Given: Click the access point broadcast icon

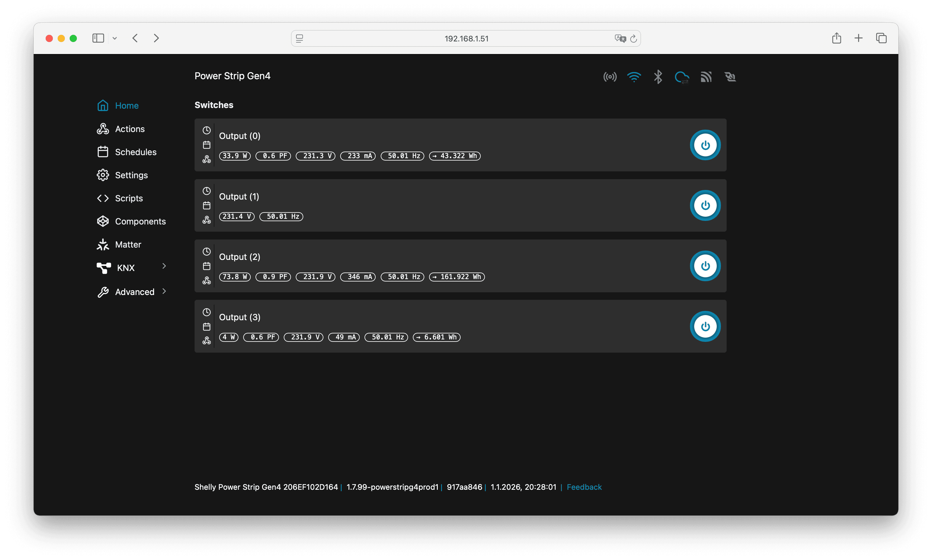Looking at the screenshot, I should pos(610,77).
